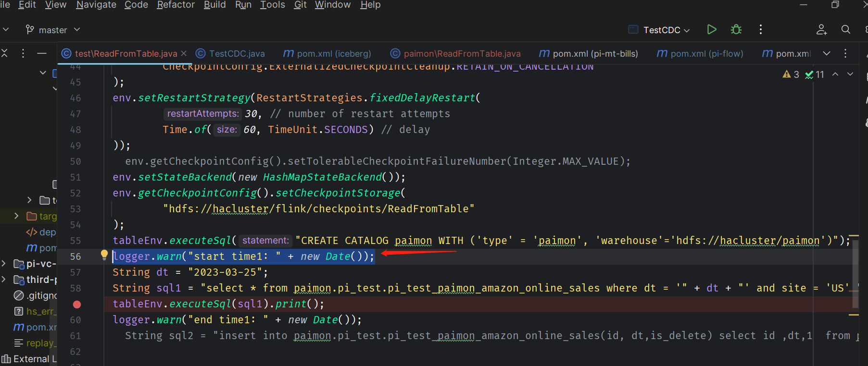Go to previous highlighted error arrow
Viewport: 868px width, 366px height.
(x=835, y=74)
